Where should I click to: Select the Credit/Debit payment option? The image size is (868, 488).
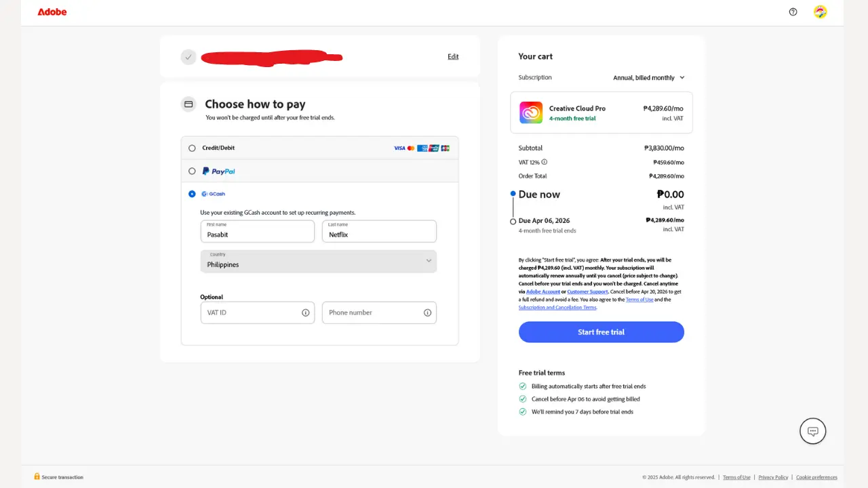click(x=320, y=148)
